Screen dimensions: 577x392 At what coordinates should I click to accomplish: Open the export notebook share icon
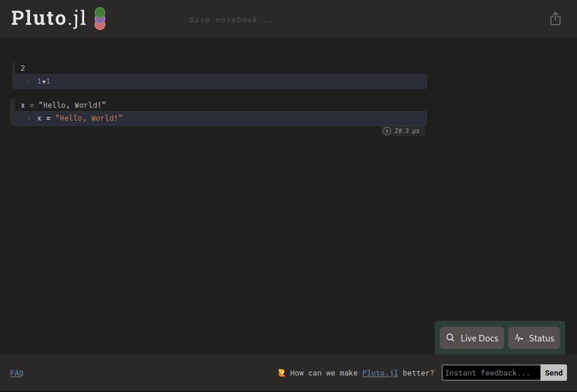click(555, 19)
